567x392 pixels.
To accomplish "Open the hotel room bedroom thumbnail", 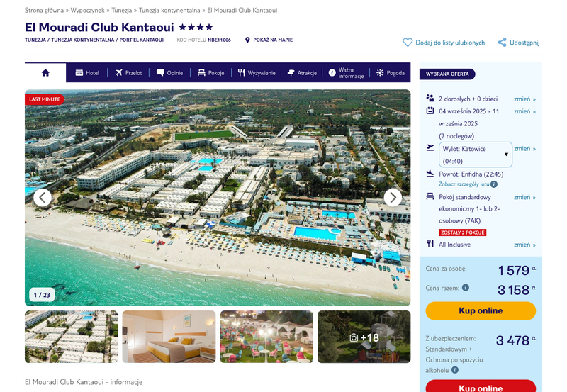I will pyautogui.click(x=169, y=337).
